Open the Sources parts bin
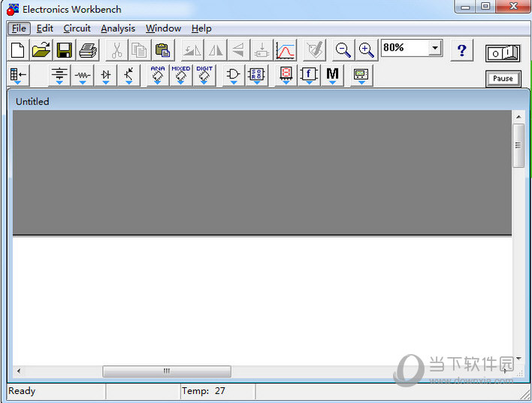This screenshot has width=532, height=403. coord(59,75)
